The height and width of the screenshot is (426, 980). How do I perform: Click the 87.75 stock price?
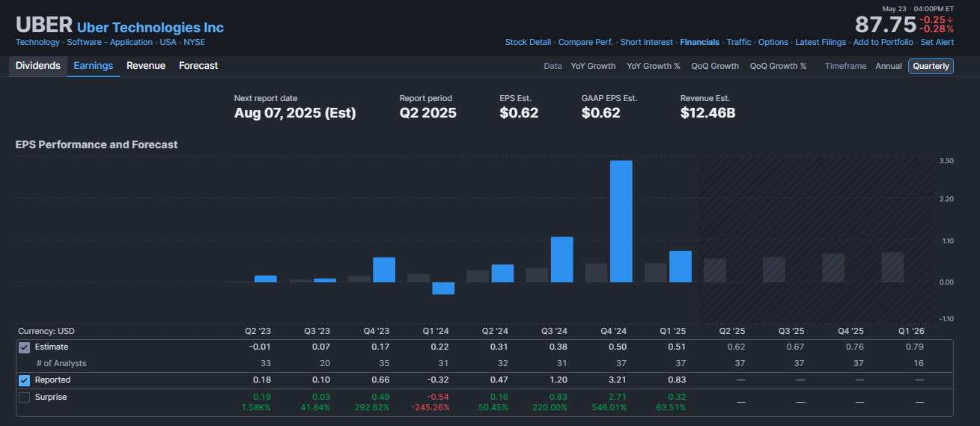click(886, 25)
